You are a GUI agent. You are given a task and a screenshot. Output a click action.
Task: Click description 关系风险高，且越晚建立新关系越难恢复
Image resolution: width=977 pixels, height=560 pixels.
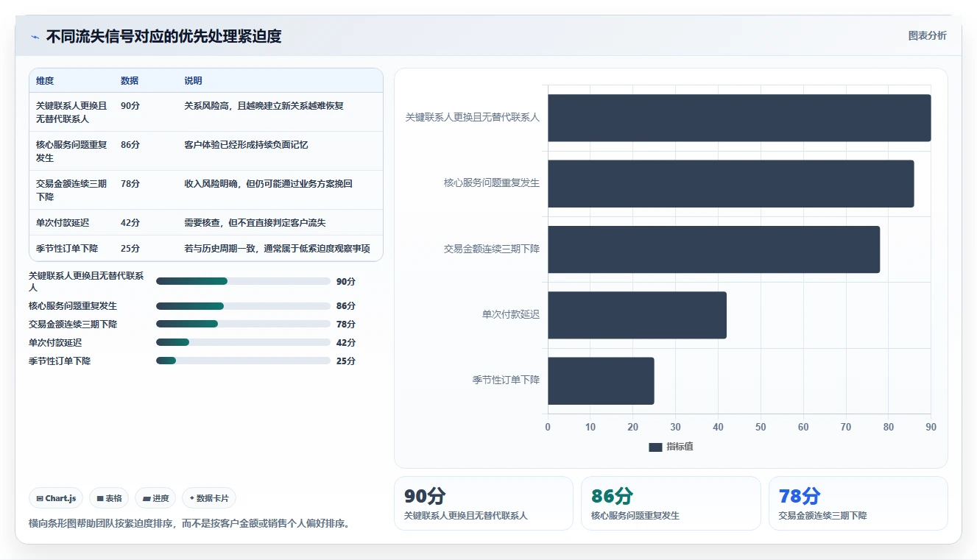pyautogui.click(x=264, y=105)
